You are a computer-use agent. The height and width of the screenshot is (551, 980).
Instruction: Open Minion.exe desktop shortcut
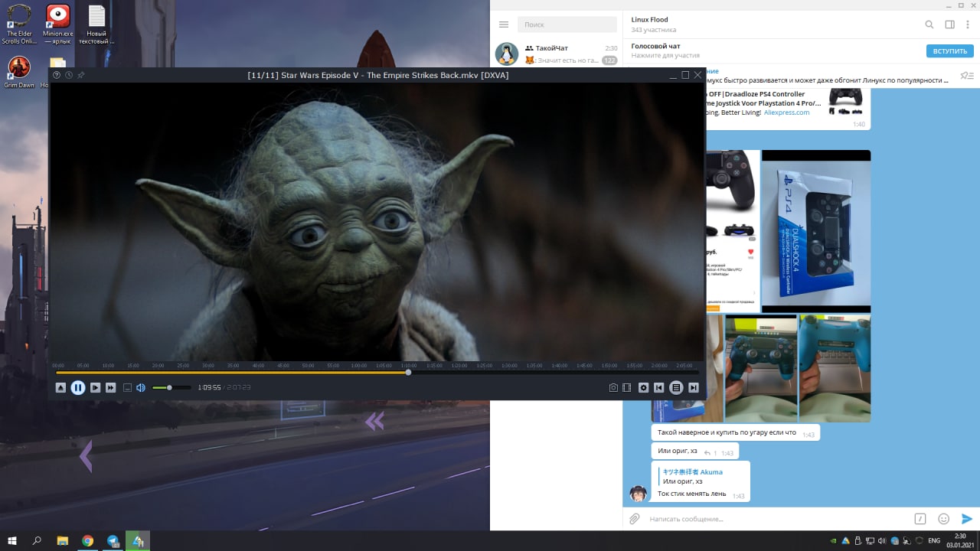[x=58, y=24]
